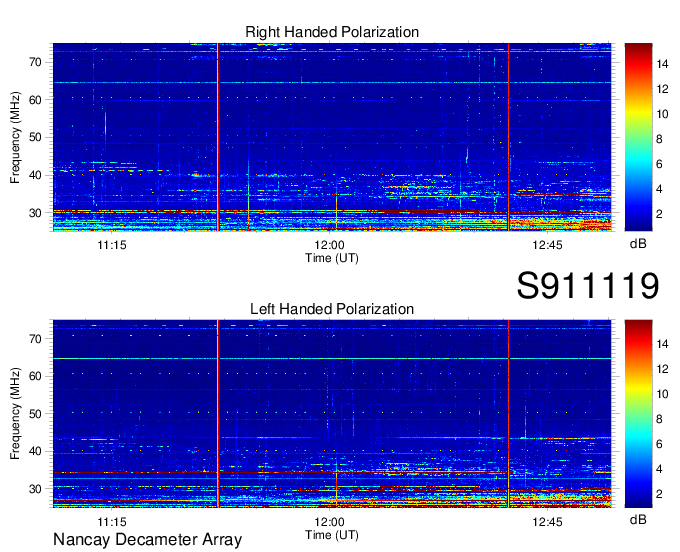Click the "14" label on the Left Handed color bar

662,344
